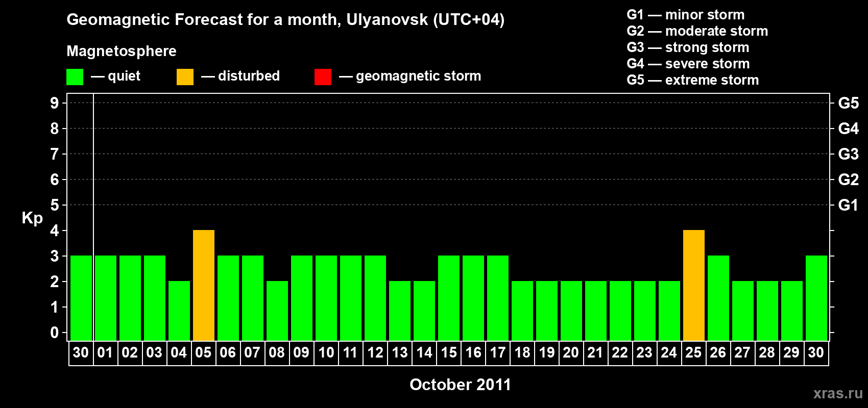Click the date label 22
Viewport: 868px width, 408px height.
pyautogui.click(x=620, y=352)
